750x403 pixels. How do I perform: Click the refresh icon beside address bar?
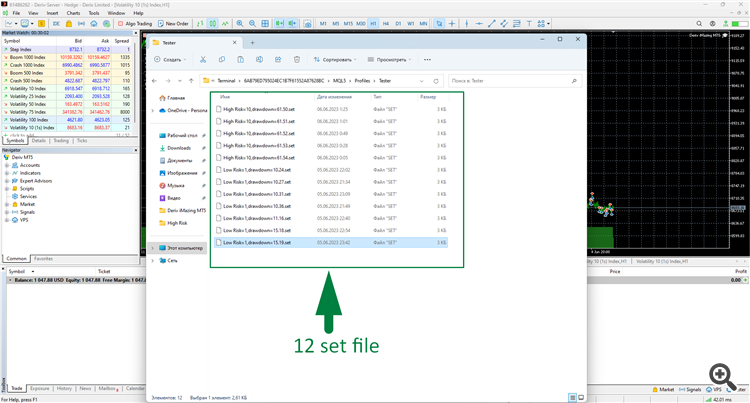tap(436, 81)
